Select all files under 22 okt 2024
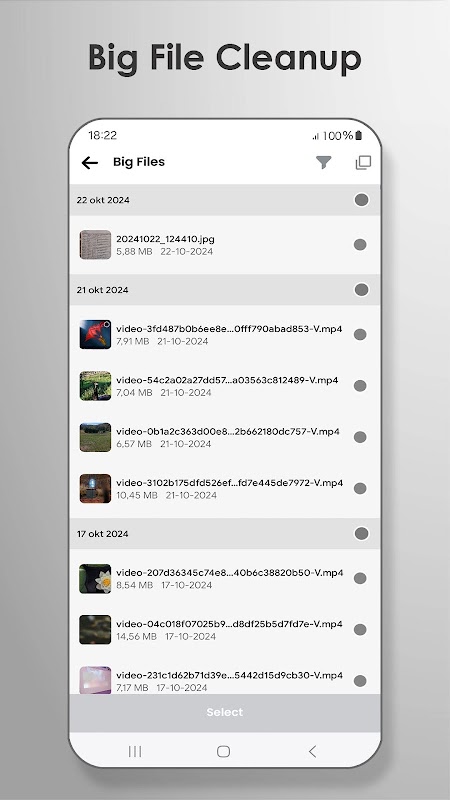Screen dimensions: 450x800 click(x=361, y=199)
